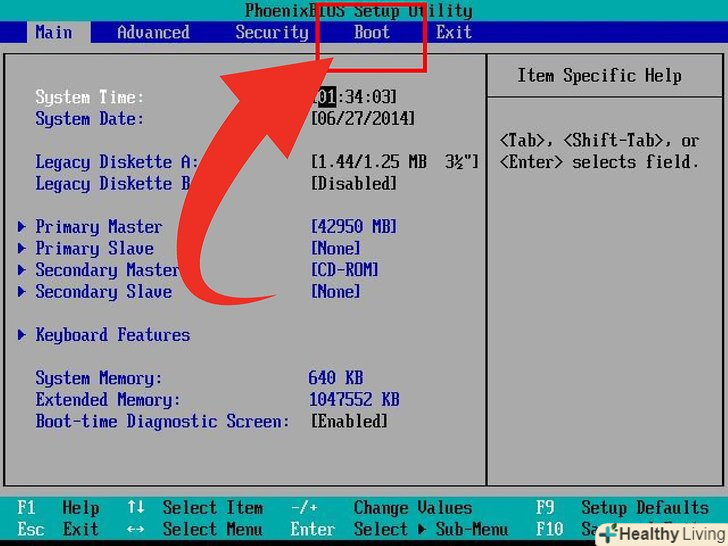The image size is (728, 546).
Task: Expand the Secondary Master arrow
Action: [x=21, y=270]
